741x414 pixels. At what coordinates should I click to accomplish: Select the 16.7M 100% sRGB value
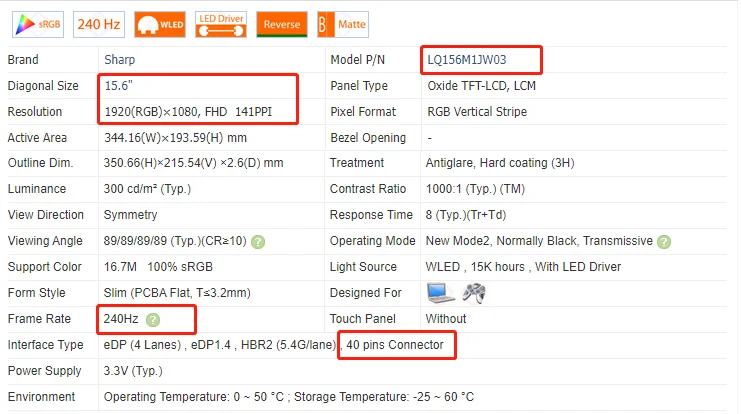coord(158,267)
